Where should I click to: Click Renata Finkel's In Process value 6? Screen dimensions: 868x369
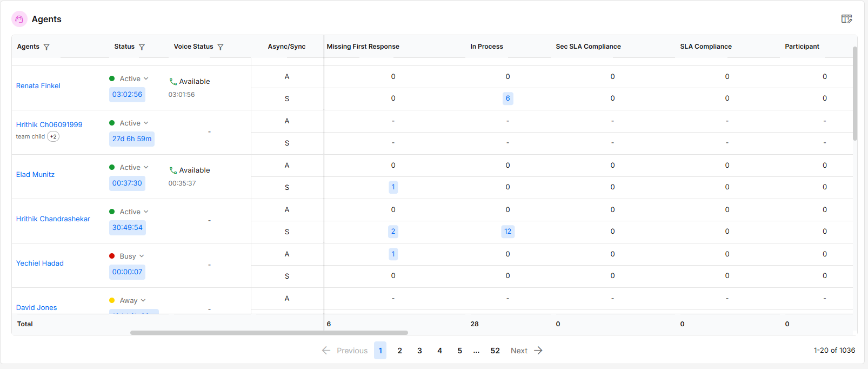coord(508,98)
